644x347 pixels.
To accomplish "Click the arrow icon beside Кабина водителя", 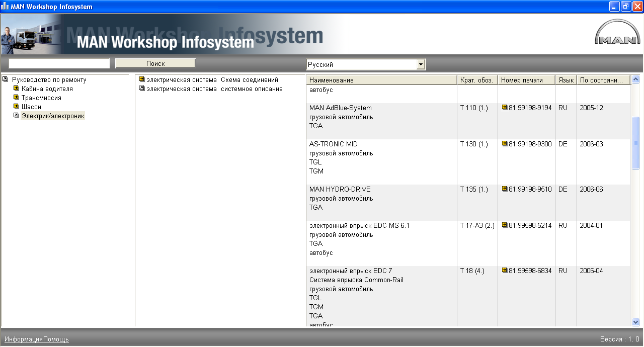I will (x=17, y=89).
